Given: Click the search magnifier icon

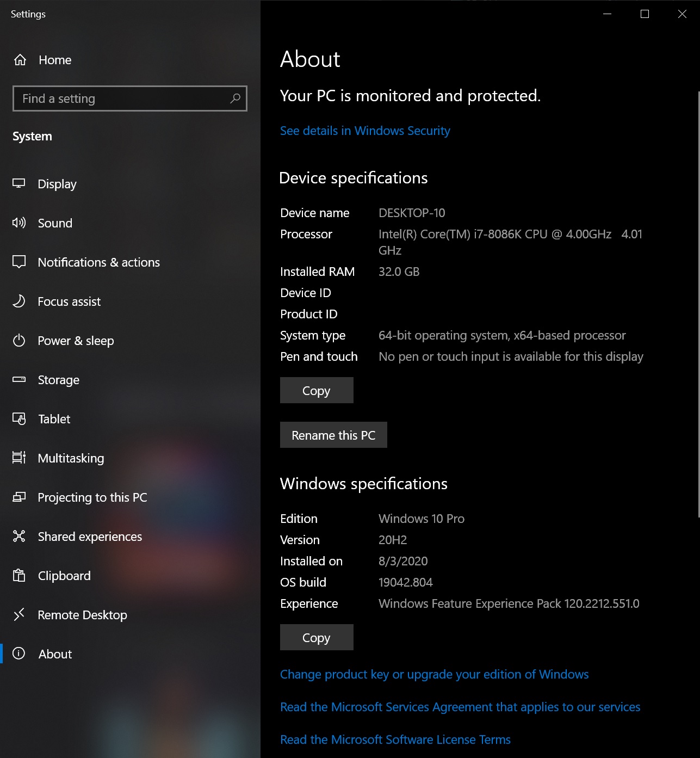Looking at the screenshot, I should tap(235, 98).
